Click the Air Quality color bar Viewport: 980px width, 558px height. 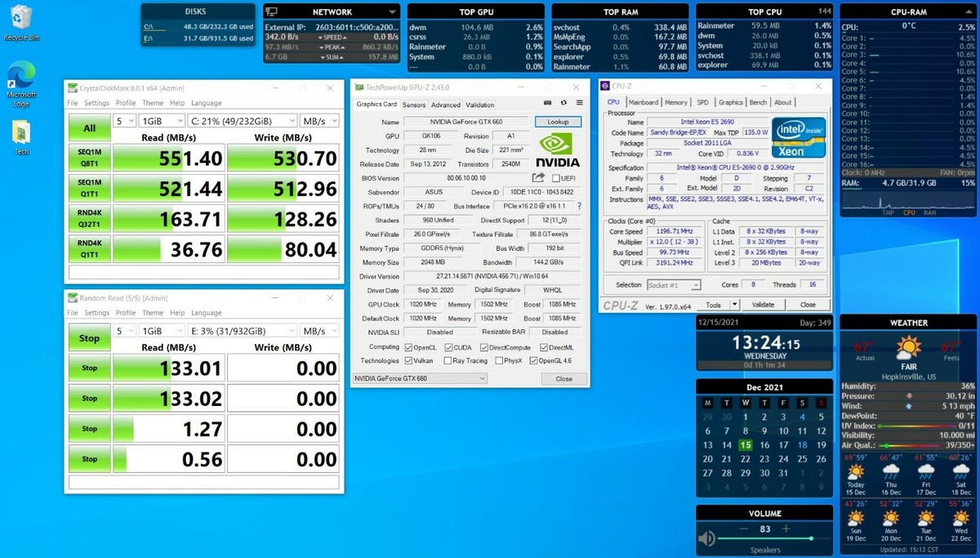tap(910, 446)
